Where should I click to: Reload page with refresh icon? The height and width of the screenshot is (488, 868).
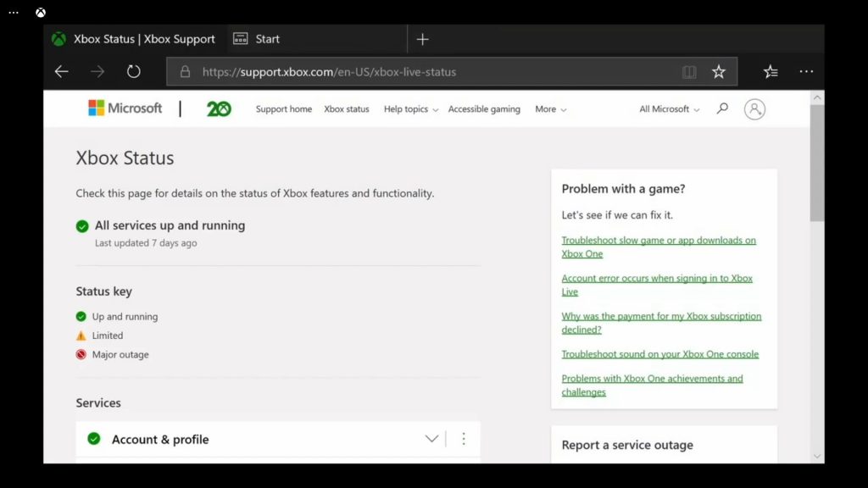133,71
